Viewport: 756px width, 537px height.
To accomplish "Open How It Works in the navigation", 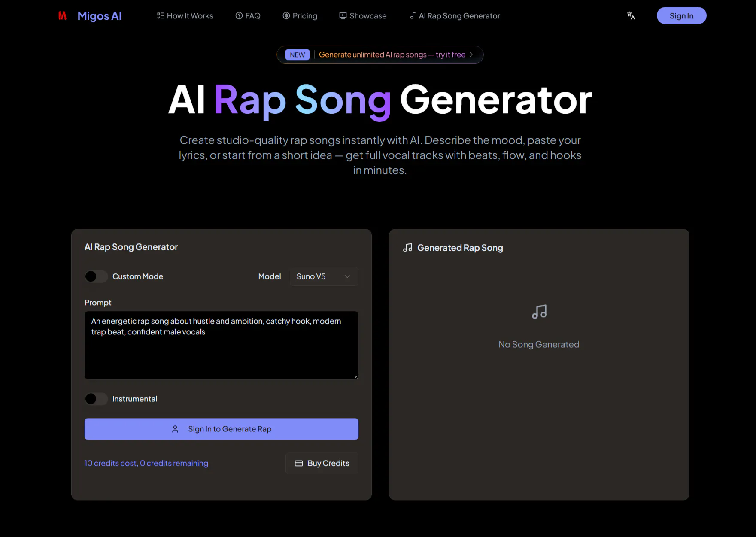I will [185, 16].
